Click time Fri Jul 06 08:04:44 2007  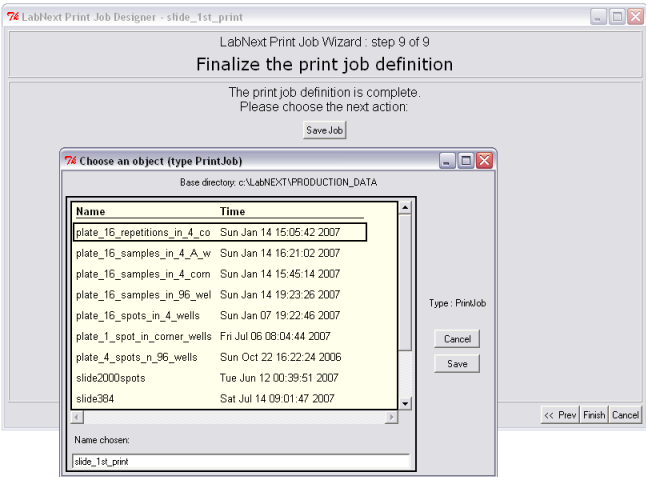point(275,337)
